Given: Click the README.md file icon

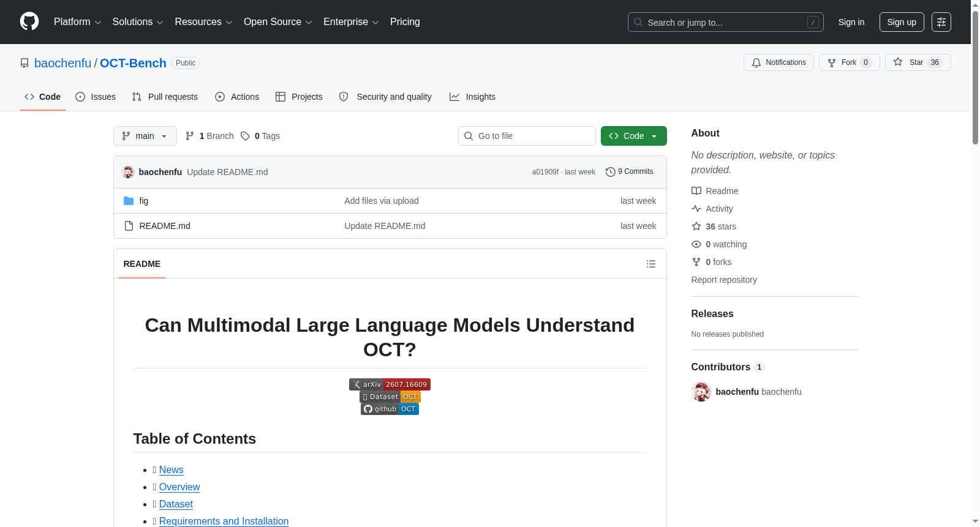Looking at the screenshot, I should pyautogui.click(x=129, y=226).
